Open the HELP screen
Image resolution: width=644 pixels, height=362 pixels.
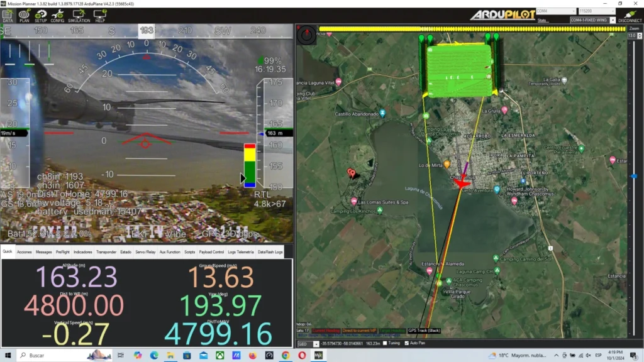(100, 15)
